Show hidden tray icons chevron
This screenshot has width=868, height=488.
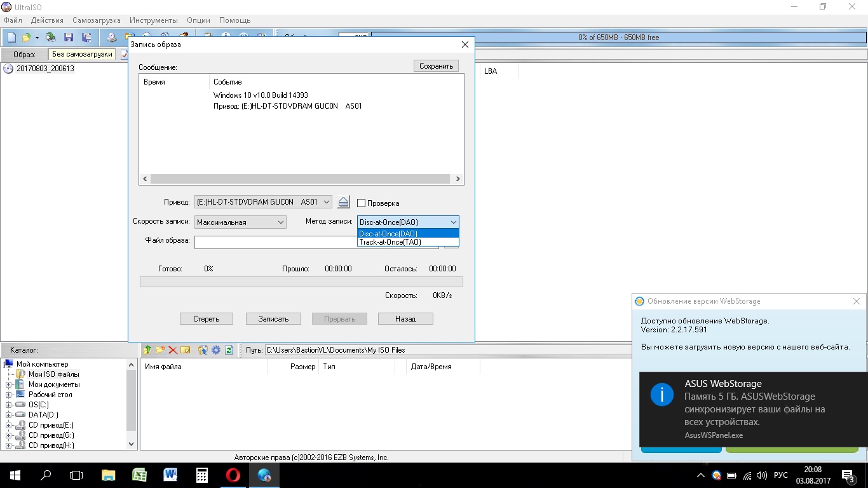tap(701, 475)
